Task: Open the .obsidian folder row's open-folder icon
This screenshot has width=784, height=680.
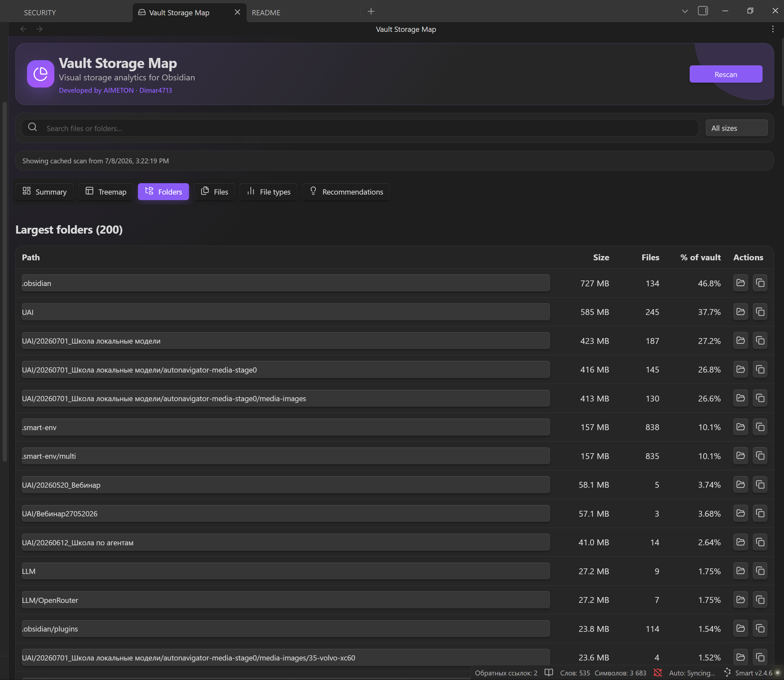Action: pyautogui.click(x=740, y=283)
